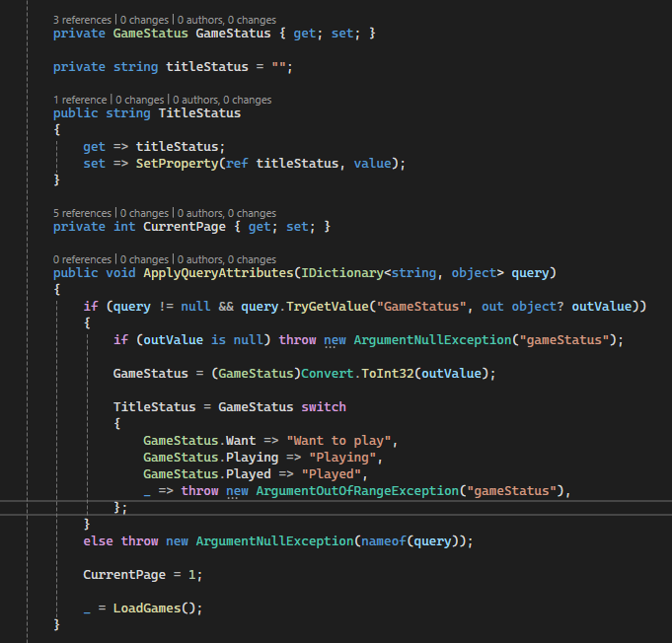Open "1 reference" CodeLens above TitleStatus property

80,100
